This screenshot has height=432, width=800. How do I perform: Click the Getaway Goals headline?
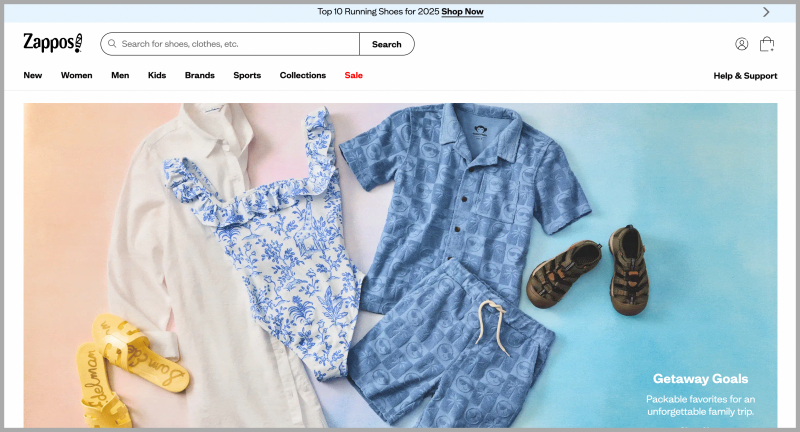(700, 379)
